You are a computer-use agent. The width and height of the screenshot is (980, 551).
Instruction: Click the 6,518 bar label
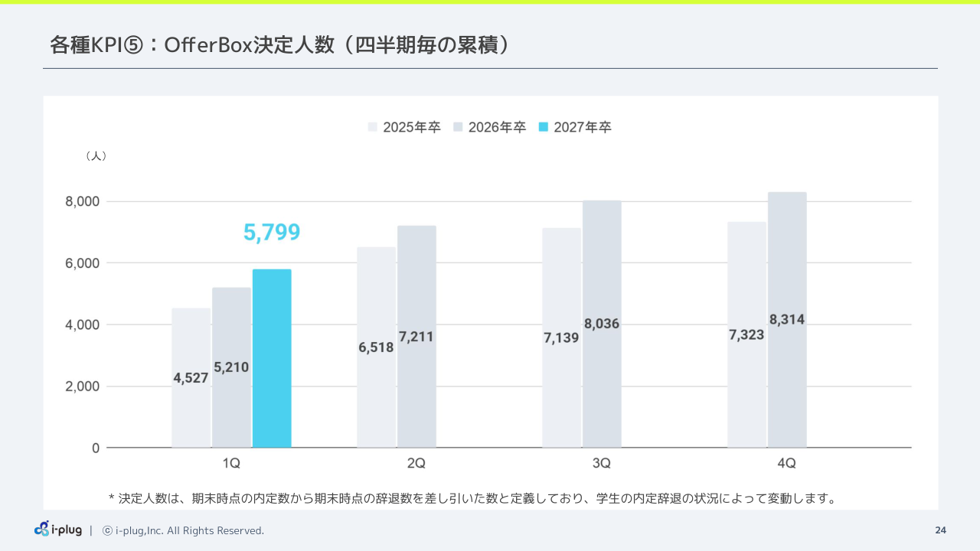376,347
